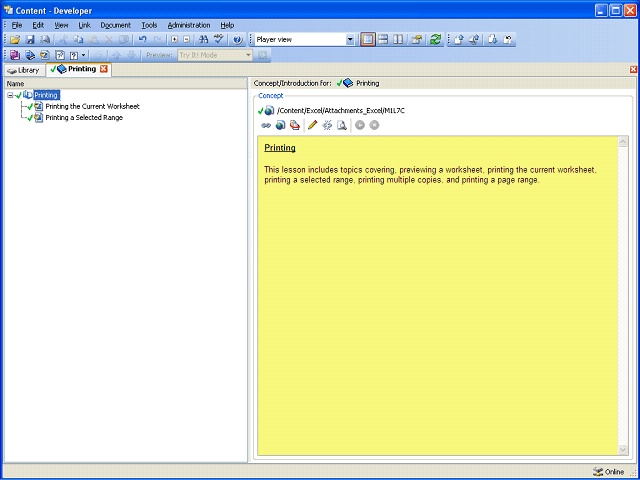Click the Check In document icon
This screenshot has height=480, width=640.
pyautogui.click(x=459, y=40)
